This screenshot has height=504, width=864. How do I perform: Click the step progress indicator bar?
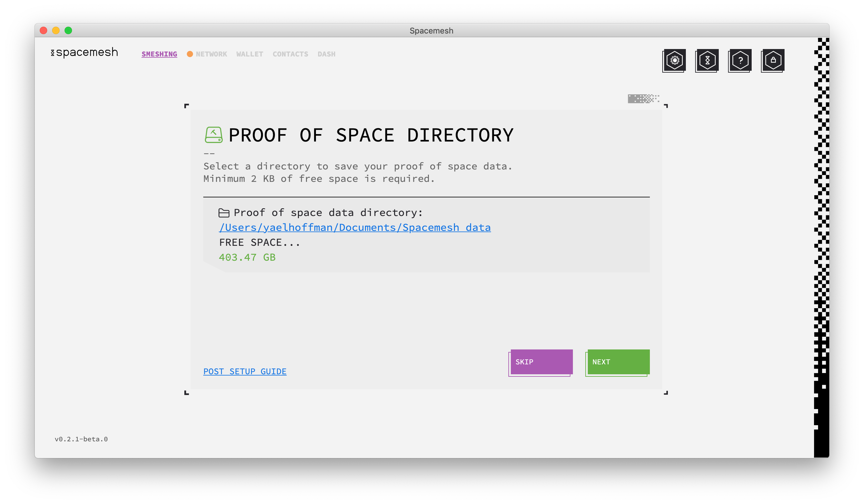click(x=643, y=99)
